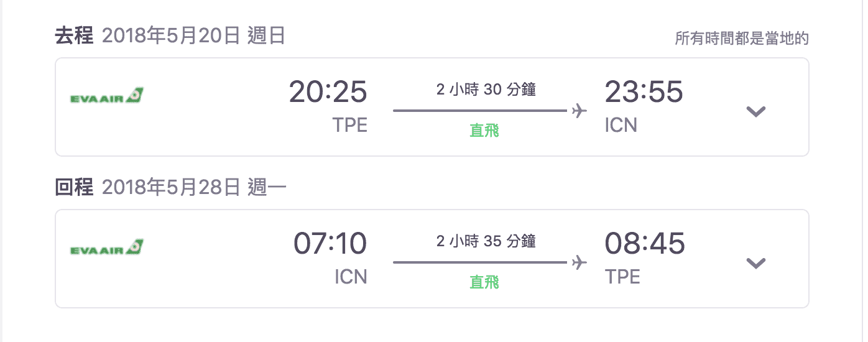Expand outbound flight details chevron

[755, 112]
